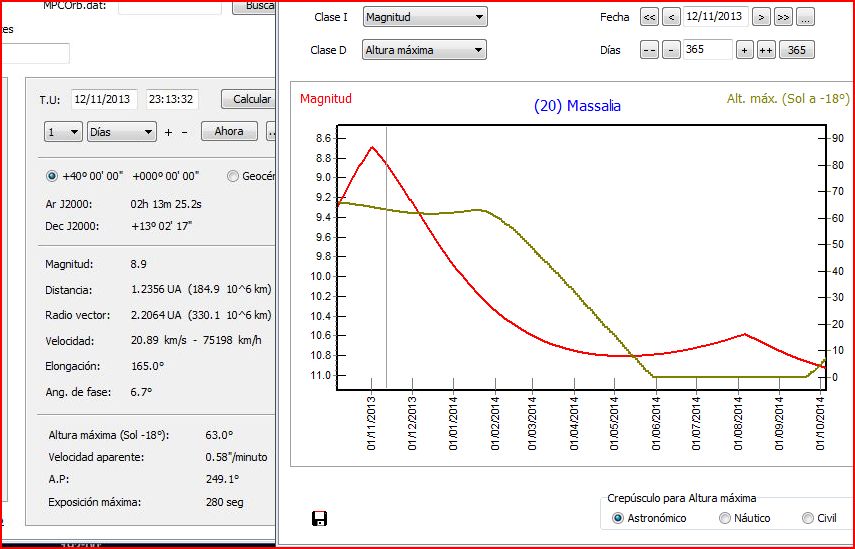Open the step count dropdown showing 1

[63, 131]
